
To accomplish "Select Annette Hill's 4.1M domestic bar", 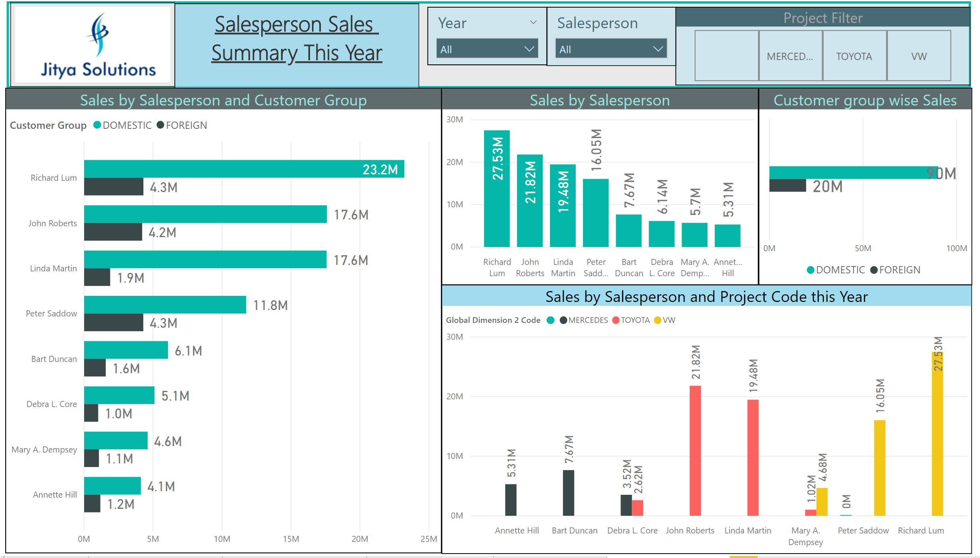I will pos(112,486).
